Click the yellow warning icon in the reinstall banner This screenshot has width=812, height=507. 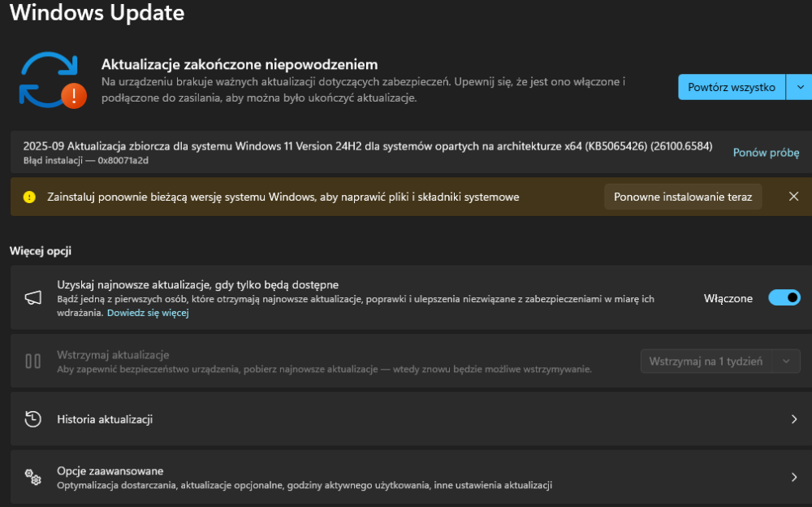pos(29,197)
